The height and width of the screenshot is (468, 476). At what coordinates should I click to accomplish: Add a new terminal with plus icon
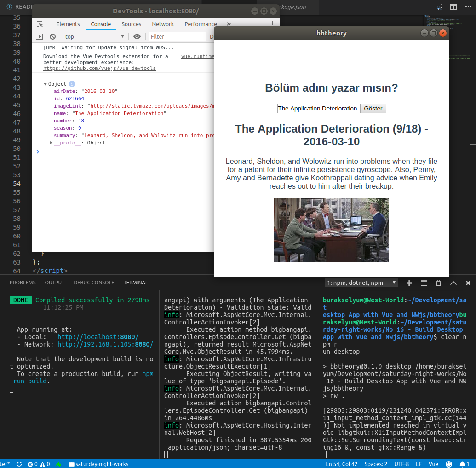pyautogui.click(x=409, y=283)
